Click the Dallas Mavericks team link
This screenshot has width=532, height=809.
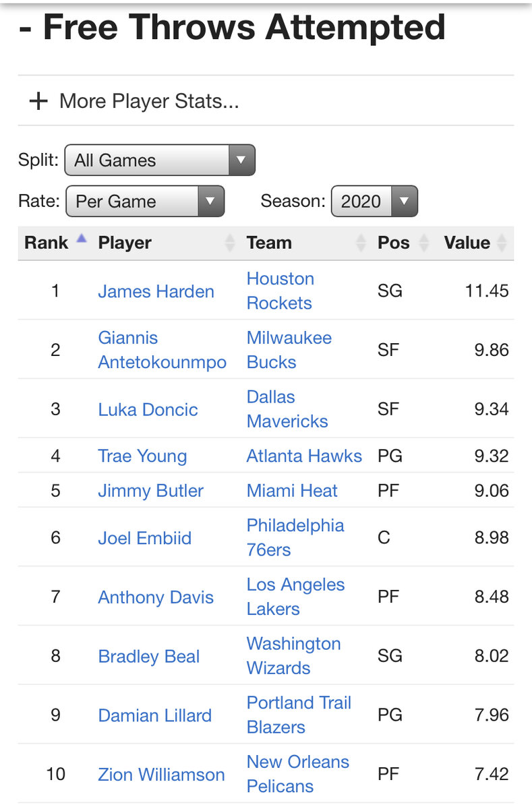click(287, 409)
